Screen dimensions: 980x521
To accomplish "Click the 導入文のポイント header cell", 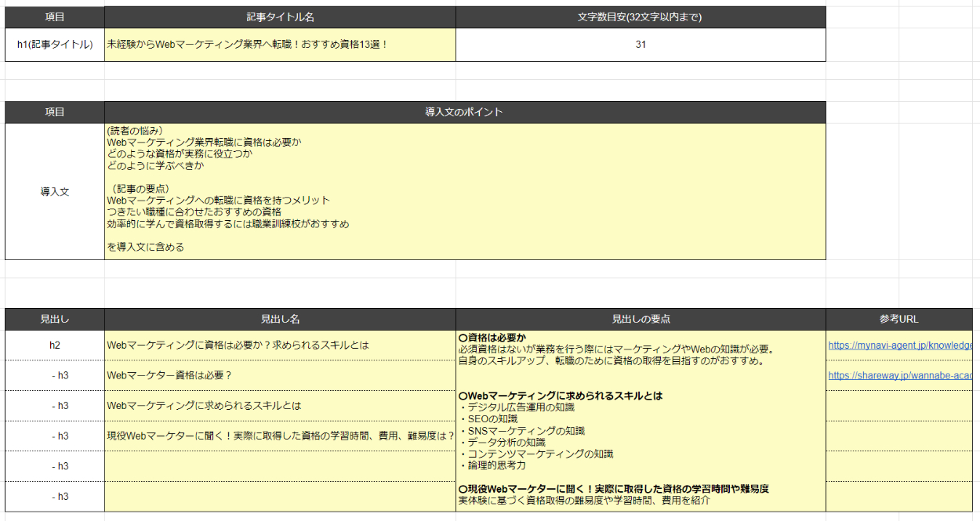I will click(x=465, y=112).
